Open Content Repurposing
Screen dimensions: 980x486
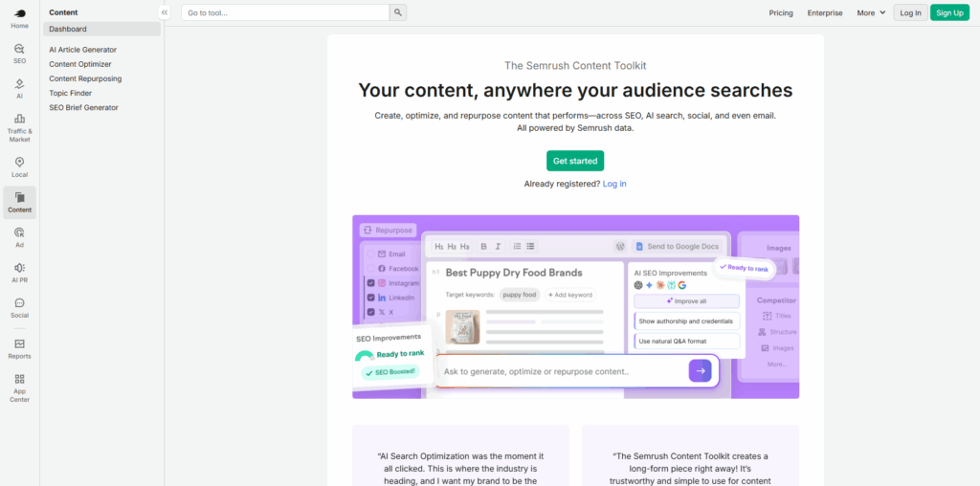85,78
